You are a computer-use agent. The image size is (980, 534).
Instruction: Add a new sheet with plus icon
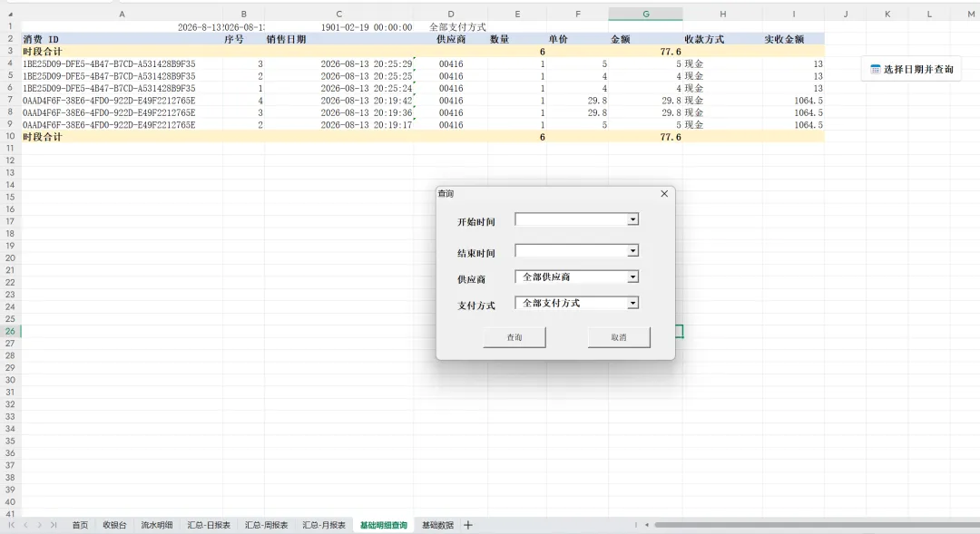click(468, 525)
